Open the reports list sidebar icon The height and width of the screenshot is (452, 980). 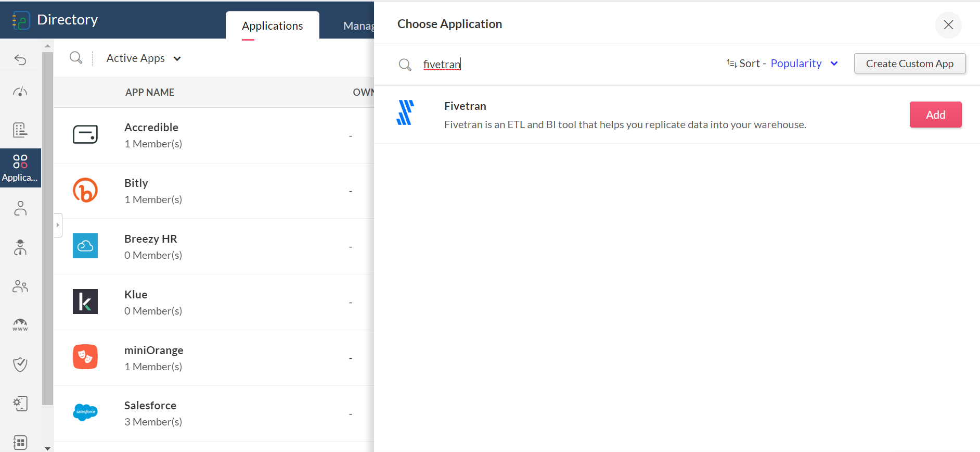coord(20,130)
